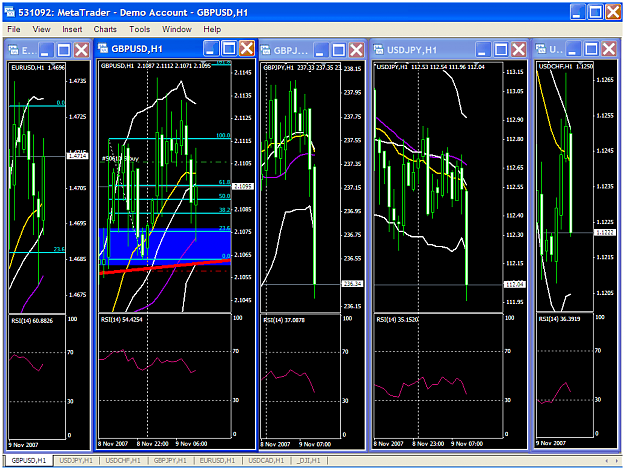
Task: Minimize the USDCHF chart window
Action: pos(573,49)
